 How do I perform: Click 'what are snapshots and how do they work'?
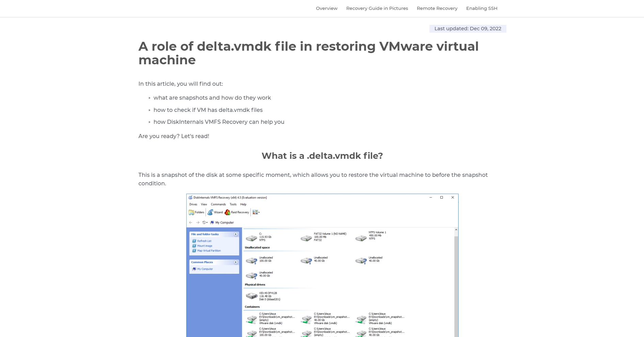coord(212,98)
